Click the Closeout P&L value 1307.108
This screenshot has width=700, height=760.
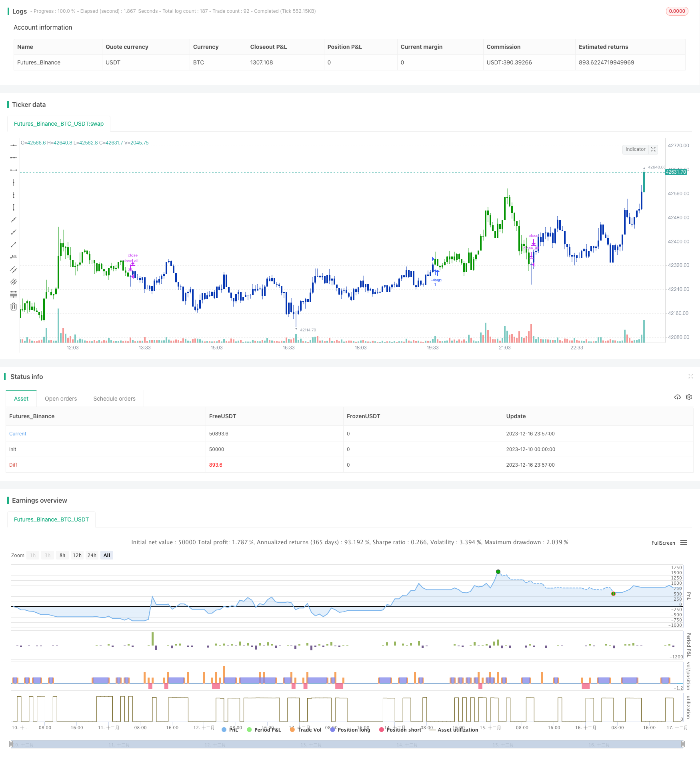click(x=262, y=62)
